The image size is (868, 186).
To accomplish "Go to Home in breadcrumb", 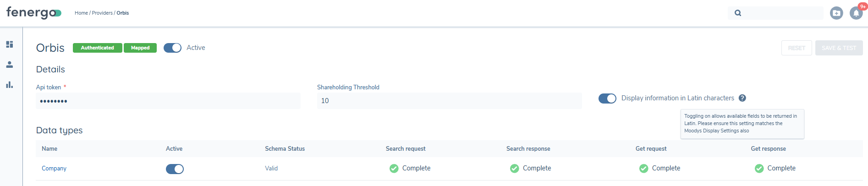I will 81,13.
